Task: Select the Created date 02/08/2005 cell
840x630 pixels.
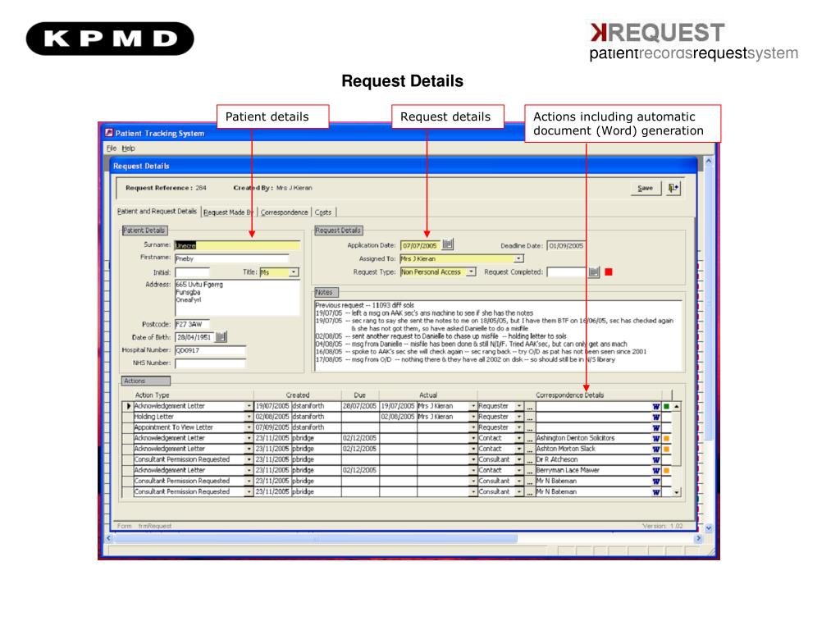Action: (x=272, y=417)
